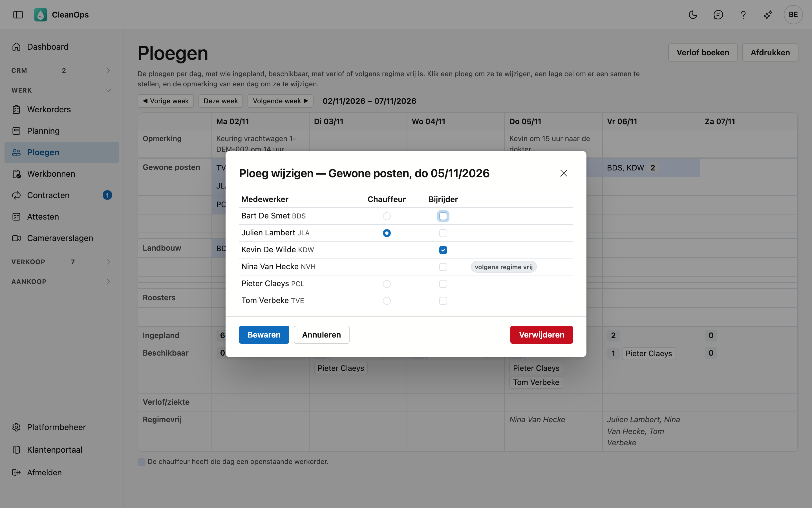Screen dimensions: 812x508
Task: Select Tom Verbeke as chauffeur
Action: (x=387, y=301)
